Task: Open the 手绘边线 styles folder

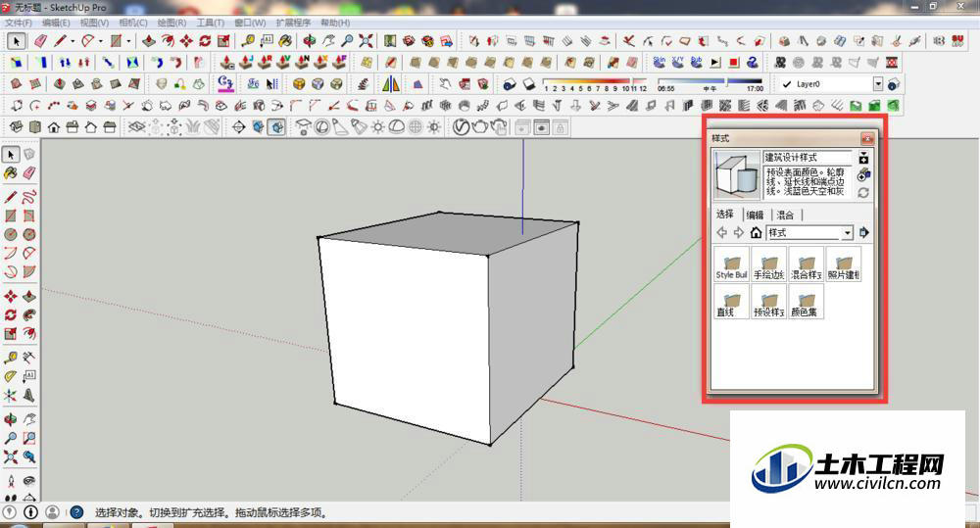Action: tap(768, 264)
